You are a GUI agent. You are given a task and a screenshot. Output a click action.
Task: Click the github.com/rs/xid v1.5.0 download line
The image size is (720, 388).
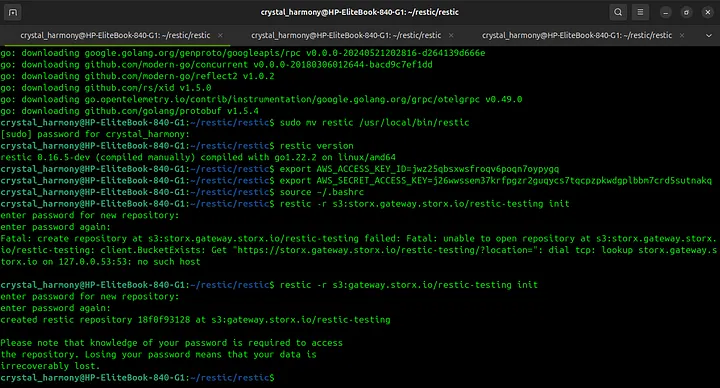(106, 88)
